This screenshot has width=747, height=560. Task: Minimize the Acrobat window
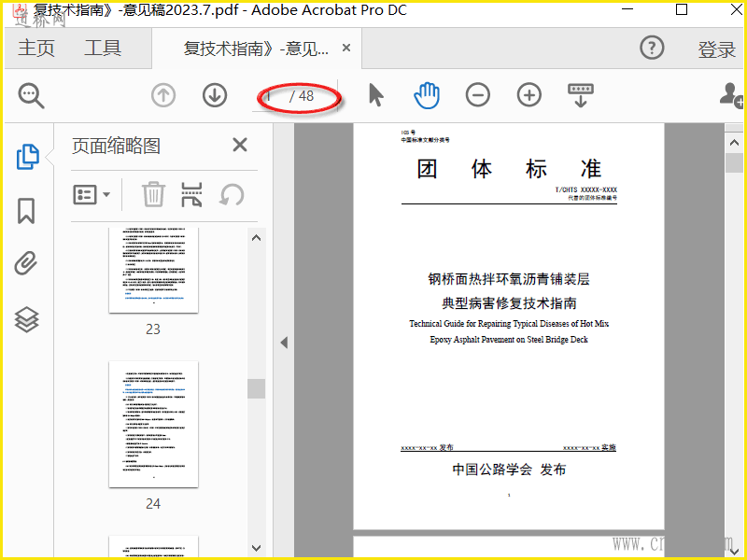(x=627, y=9)
